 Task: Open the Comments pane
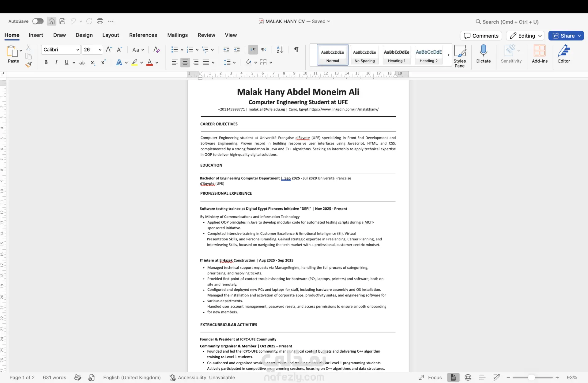[x=481, y=36]
